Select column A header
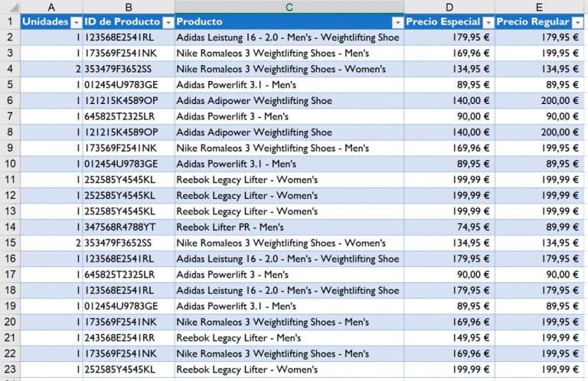This screenshot has width=588, height=381. [x=51, y=7]
